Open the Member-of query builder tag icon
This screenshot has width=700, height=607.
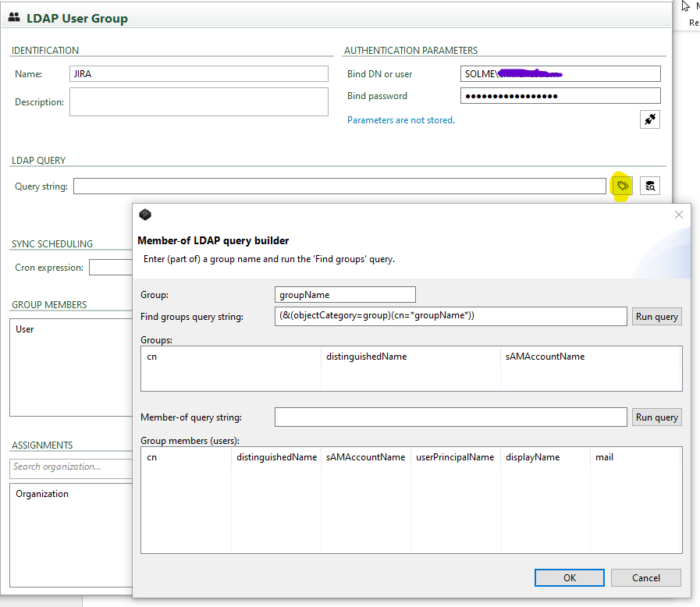[622, 186]
